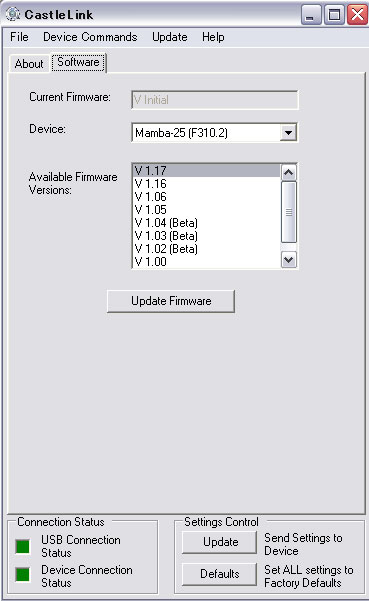Click the CastleLink title bar app icon

tap(13, 14)
